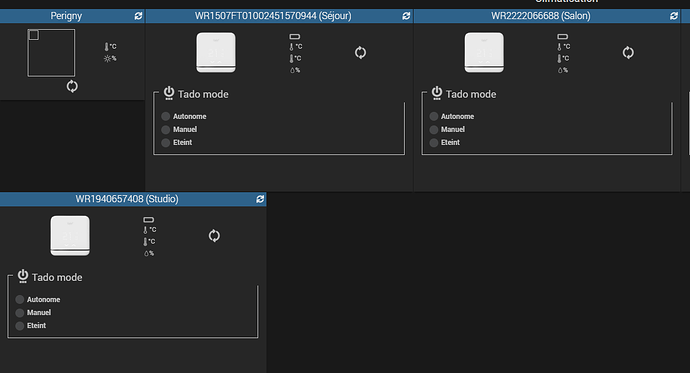Click the Tado mode label in Studio tile
Viewport: 690px width, 373px height.
57,278
